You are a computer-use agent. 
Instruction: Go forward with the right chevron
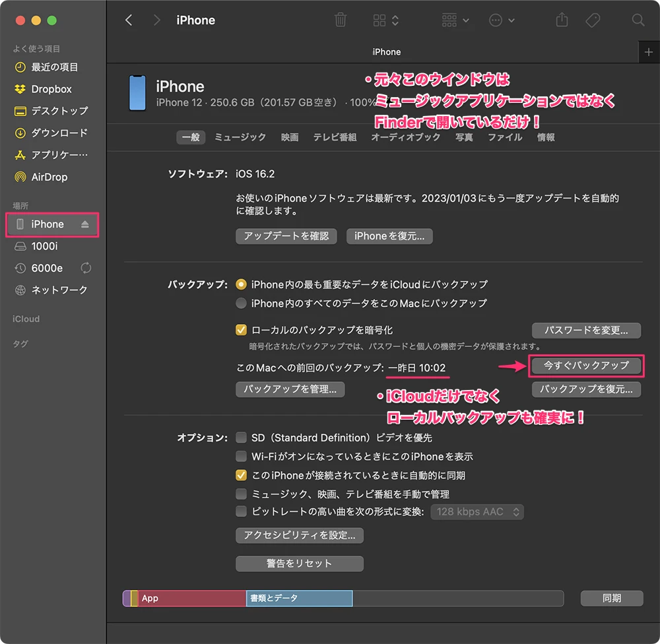(156, 20)
